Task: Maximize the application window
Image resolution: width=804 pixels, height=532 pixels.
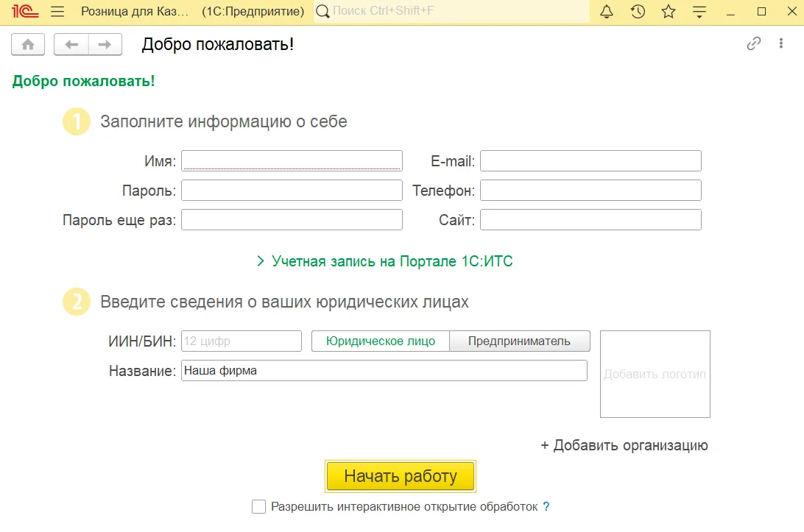Action: (x=761, y=11)
